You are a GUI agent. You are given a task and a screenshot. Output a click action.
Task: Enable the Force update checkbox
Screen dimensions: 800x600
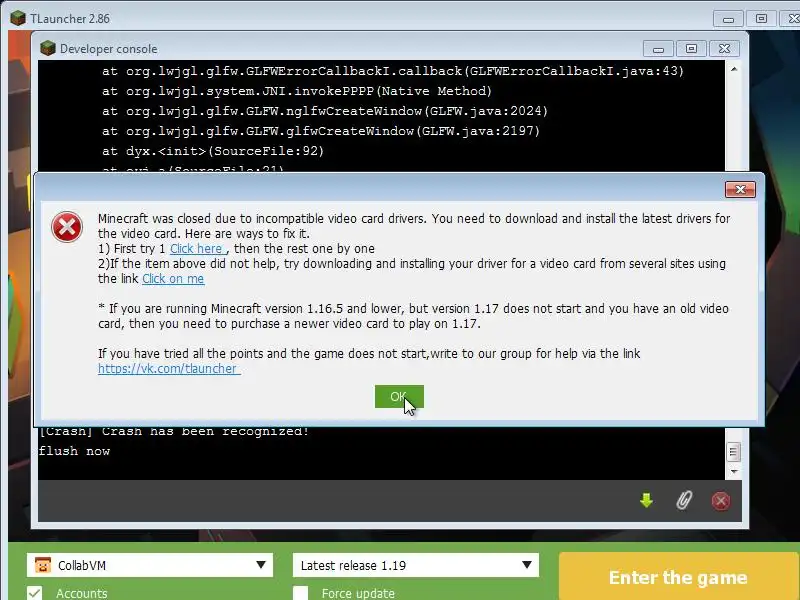tap(301, 593)
